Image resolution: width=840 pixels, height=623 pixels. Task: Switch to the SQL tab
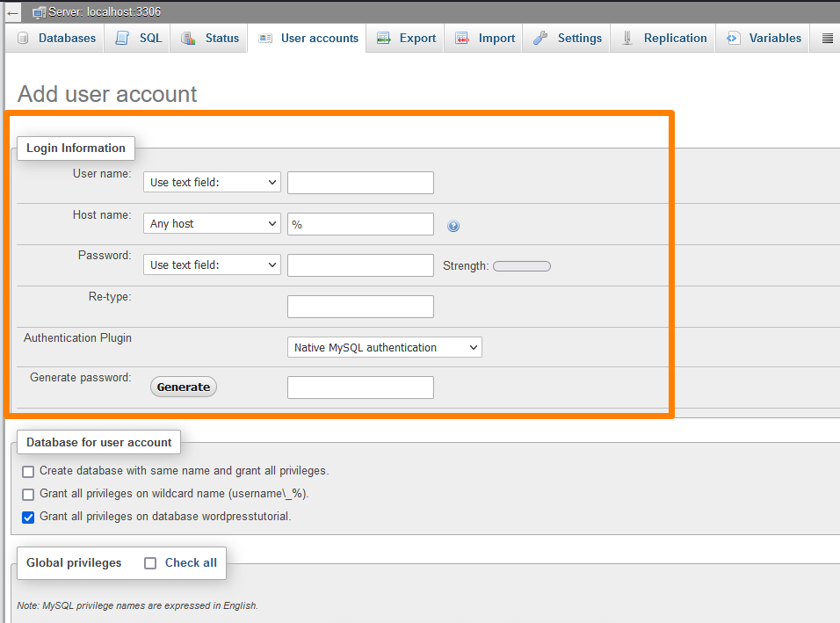[x=137, y=38]
